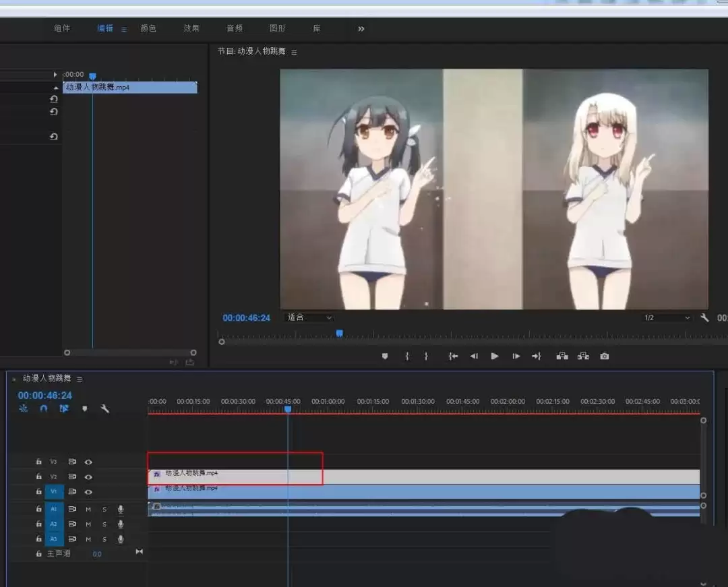Go to In point button
This screenshot has height=587, width=728.
pos(453,357)
